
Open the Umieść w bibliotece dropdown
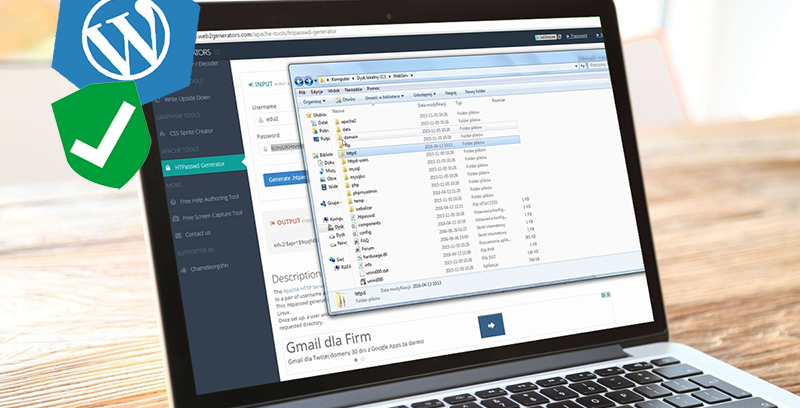384,97
